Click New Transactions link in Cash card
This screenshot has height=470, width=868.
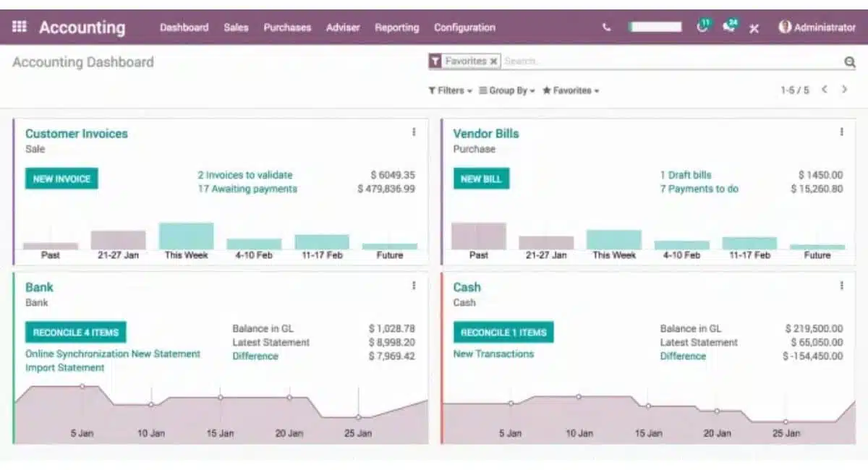coord(493,354)
